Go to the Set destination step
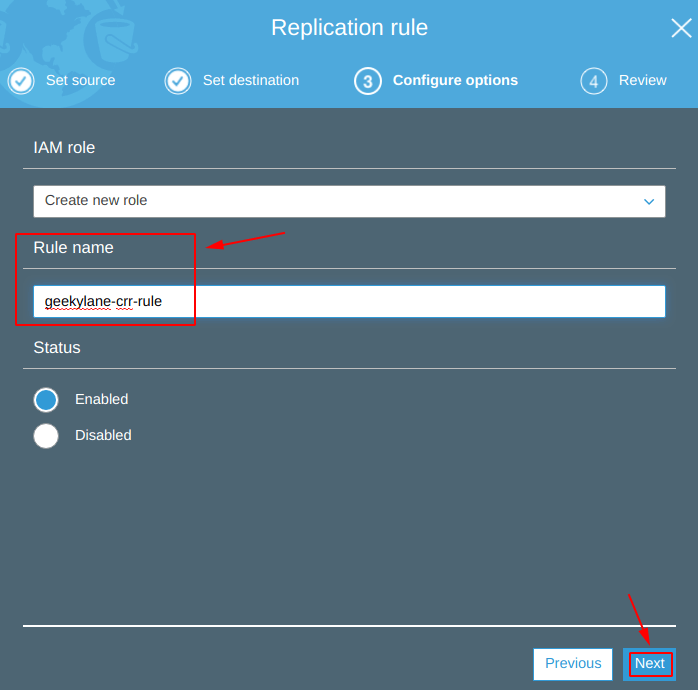Viewport: 698px width, 690px height. click(x=251, y=80)
